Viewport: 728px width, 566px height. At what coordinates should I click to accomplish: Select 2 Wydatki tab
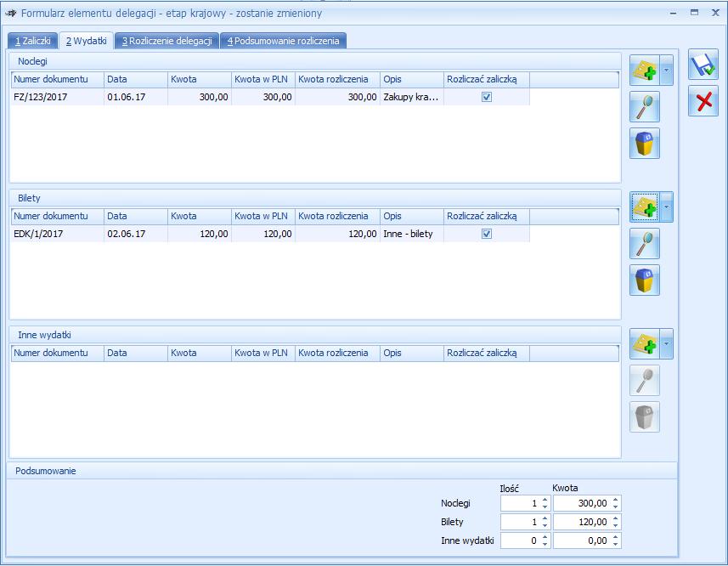(x=87, y=41)
